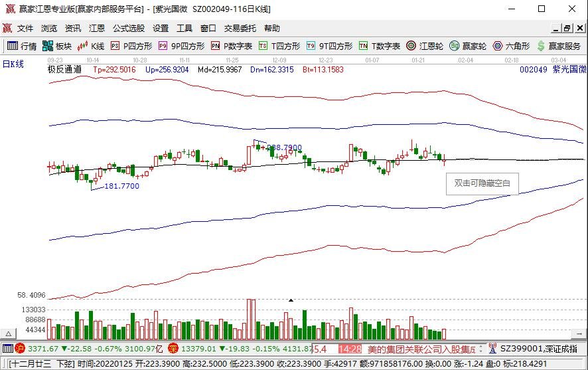Click the Dn=162.3315 value
This screenshot has width=588, height=370.
pyautogui.click(x=272, y=70)
